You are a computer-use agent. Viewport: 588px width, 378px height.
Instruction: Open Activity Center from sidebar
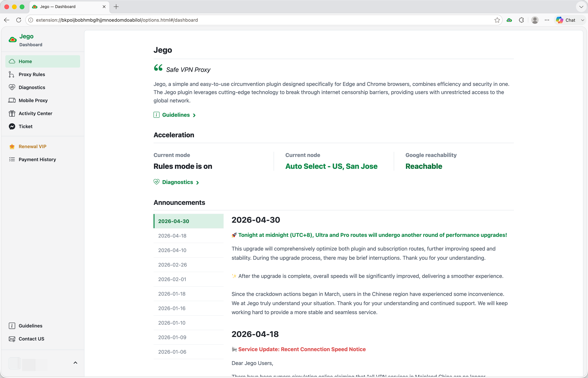click(x=43, y=113)
